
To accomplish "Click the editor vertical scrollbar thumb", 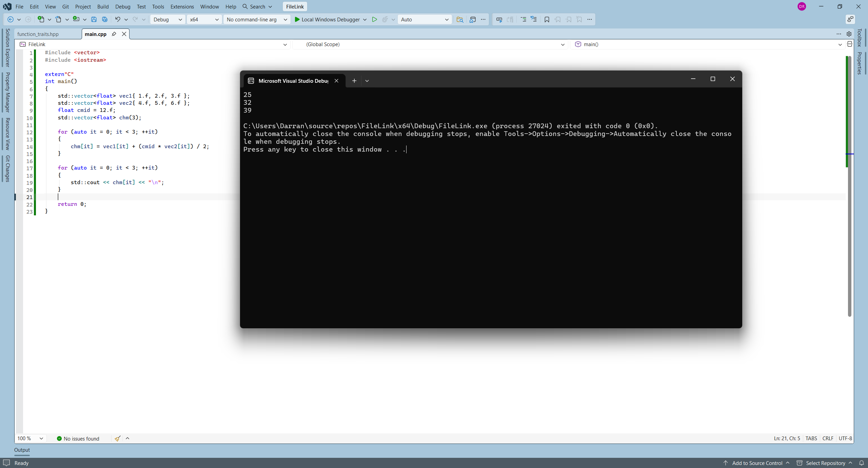I will [x=849, y=186].
